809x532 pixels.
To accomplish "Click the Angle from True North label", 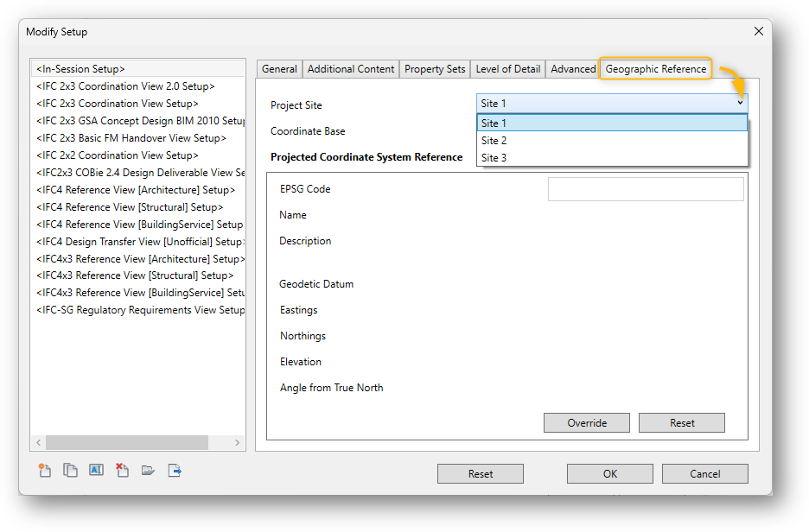I will (331, 388).
